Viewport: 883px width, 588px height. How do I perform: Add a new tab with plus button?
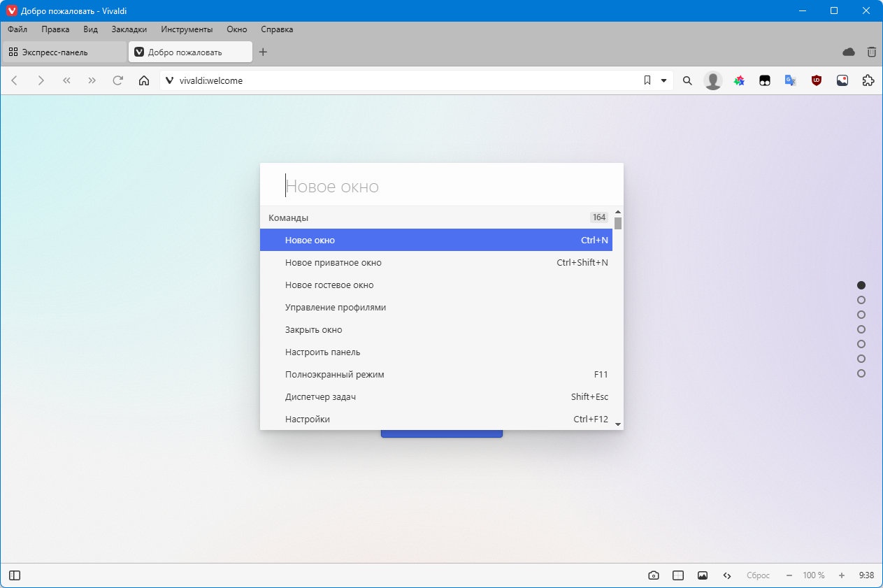click(263, 52)
